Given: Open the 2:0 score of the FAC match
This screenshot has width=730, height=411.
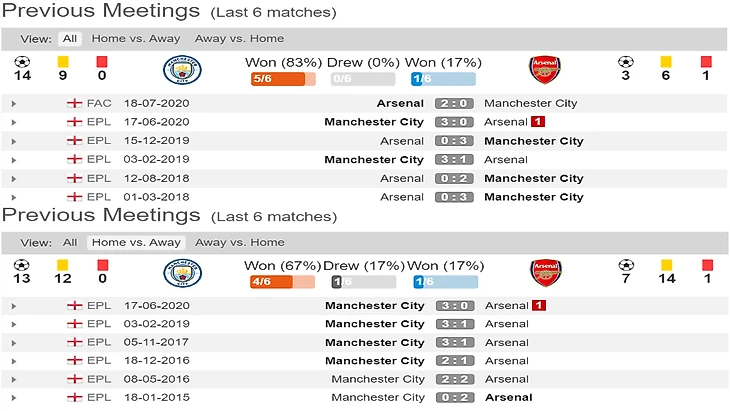Looking at the screenshot, I should (x=454, y=103).
